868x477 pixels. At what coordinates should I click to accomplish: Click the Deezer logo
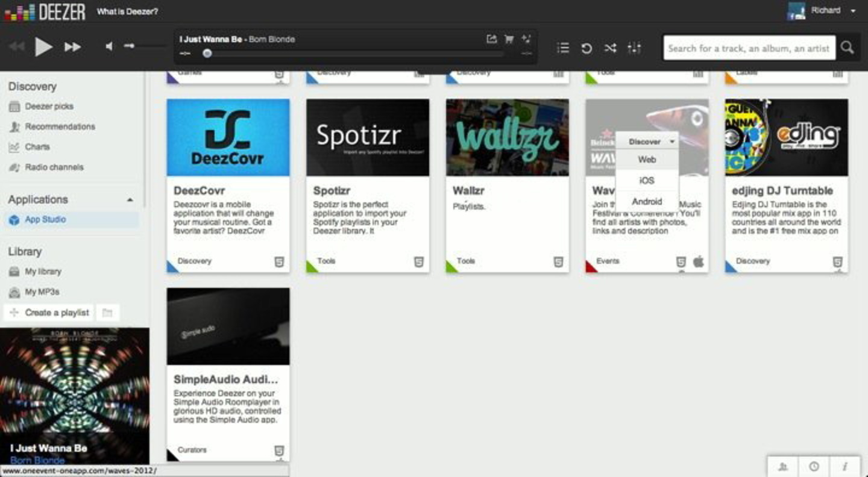point(44,11)
